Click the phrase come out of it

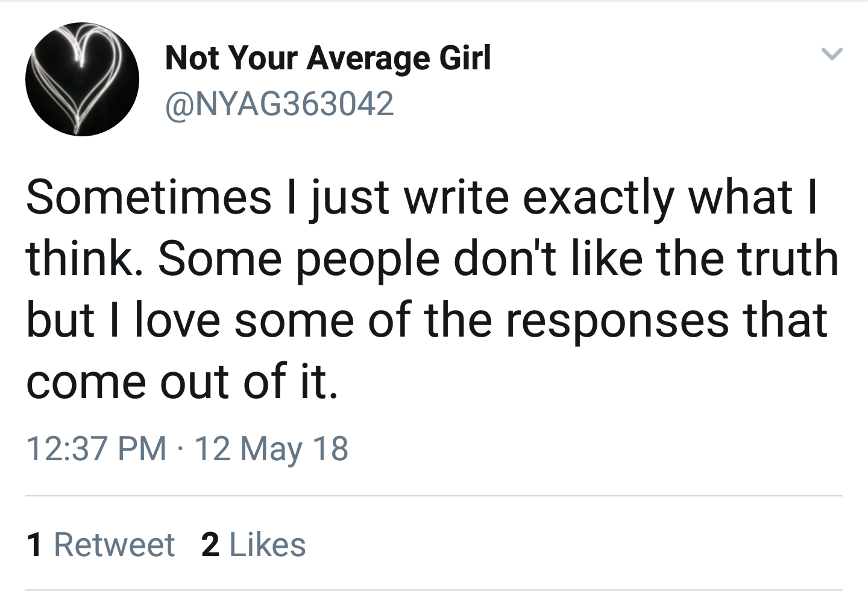181,382
